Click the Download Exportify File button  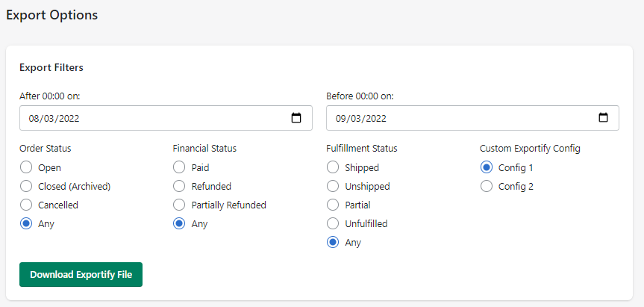81,274
